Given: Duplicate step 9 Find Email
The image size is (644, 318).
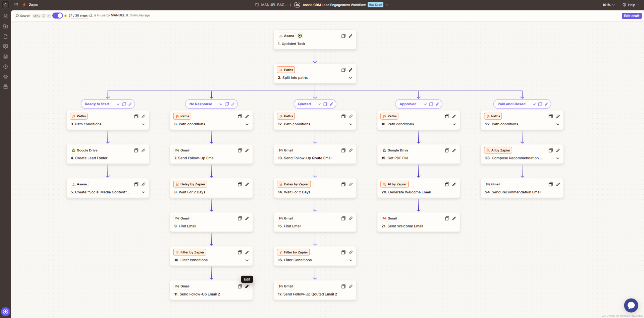Looking at the screenshot, I should click(240, 218).
